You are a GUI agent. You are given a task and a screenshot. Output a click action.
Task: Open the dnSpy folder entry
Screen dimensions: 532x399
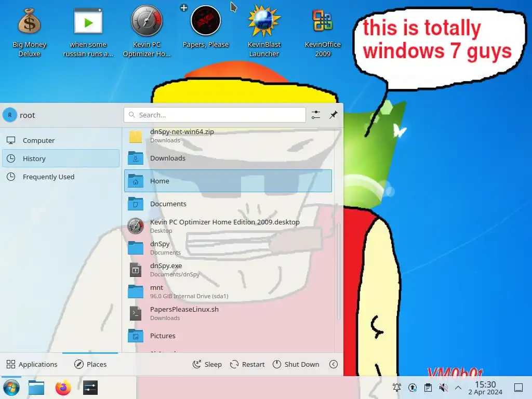pyautogui.click(x=228, y=248)
